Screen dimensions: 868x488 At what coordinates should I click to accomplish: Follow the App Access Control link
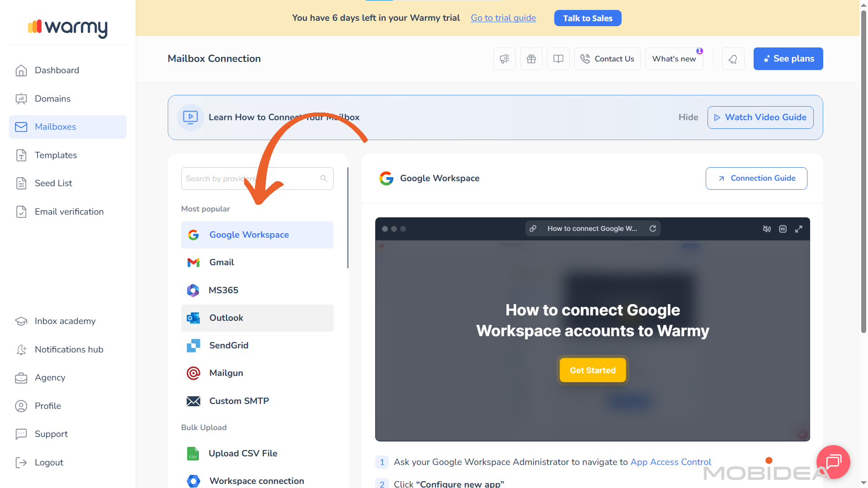670,462
